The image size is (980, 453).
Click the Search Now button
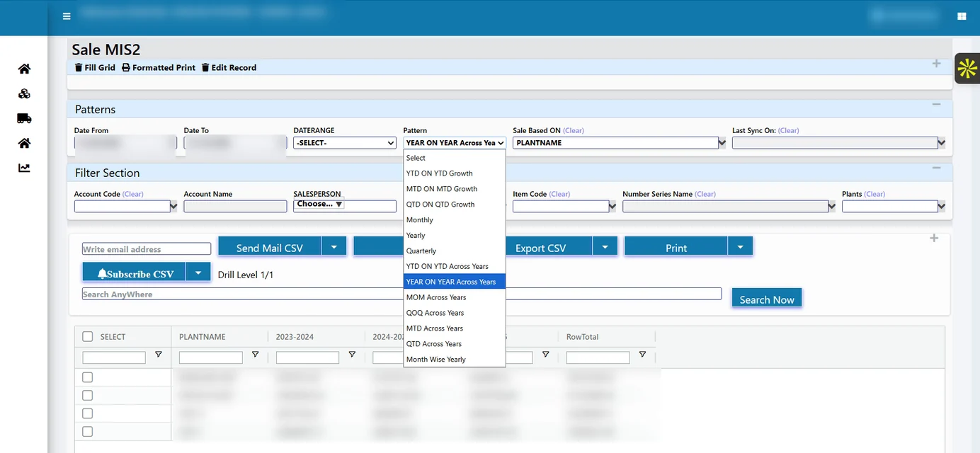click(767, 298)
